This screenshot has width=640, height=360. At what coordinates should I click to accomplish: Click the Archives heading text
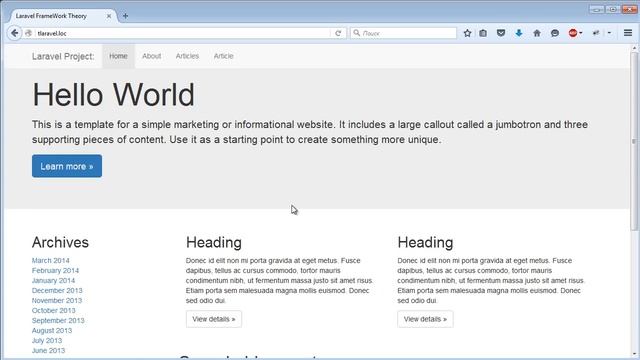(60, 242)
